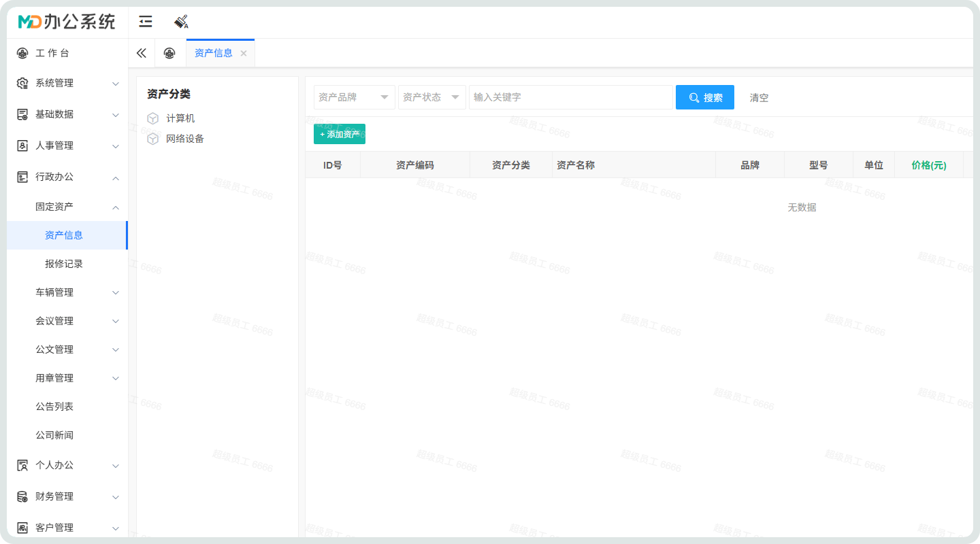The image size is (980, 544).
Task: Click the 添加资产 button
Action: [340, 134]
